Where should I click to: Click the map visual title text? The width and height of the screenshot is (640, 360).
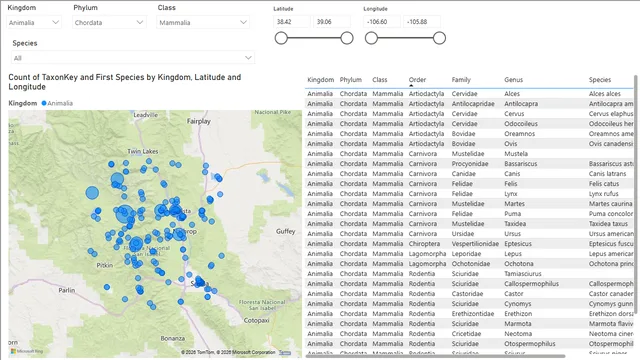pos(125,82)
